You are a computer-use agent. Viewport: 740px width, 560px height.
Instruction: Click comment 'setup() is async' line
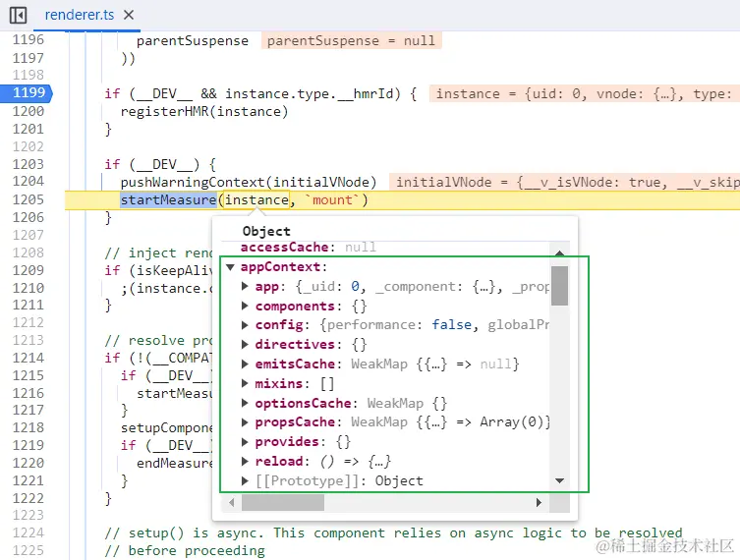tap(394, 533)
